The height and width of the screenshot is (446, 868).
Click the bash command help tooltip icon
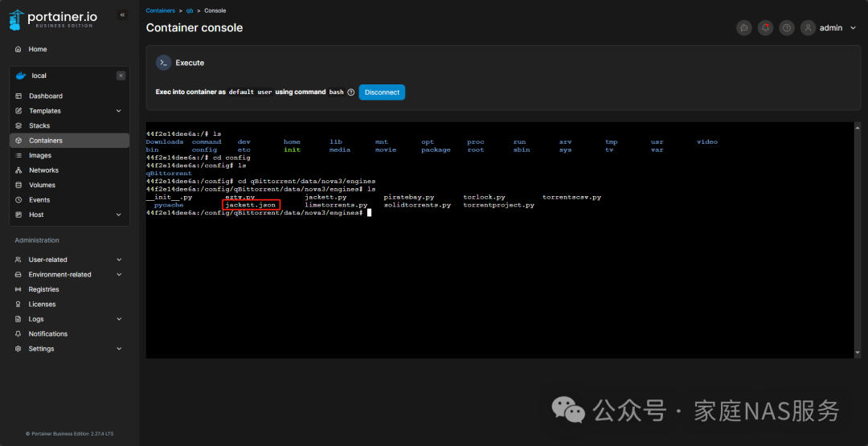click(350, 92)
